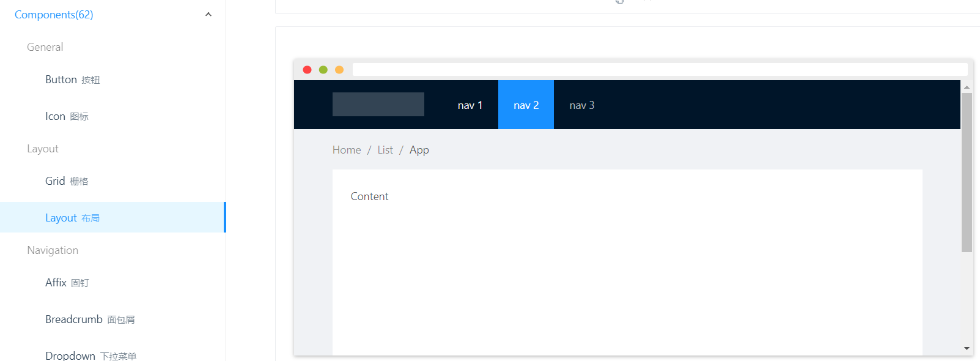Click the gray logo placeholder in demo header
The image size is (980, 361).
click(x=378, y=104)
